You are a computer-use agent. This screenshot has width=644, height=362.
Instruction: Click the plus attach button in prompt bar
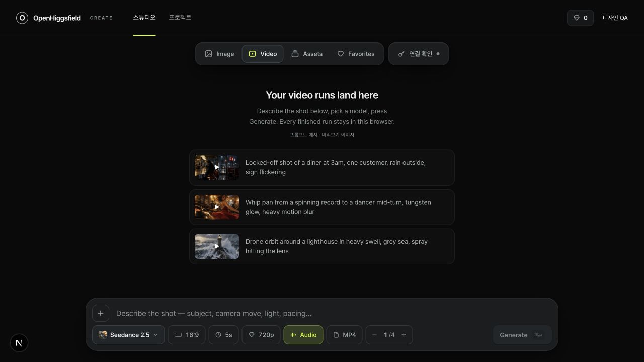[x=101, y=313]
